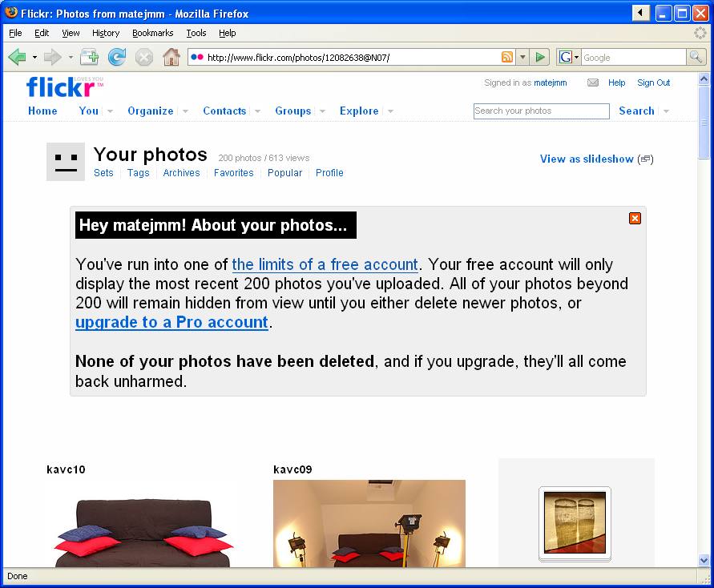Expand the Groups menu arrow
This screenshot has width=714, height=588.
322,111
